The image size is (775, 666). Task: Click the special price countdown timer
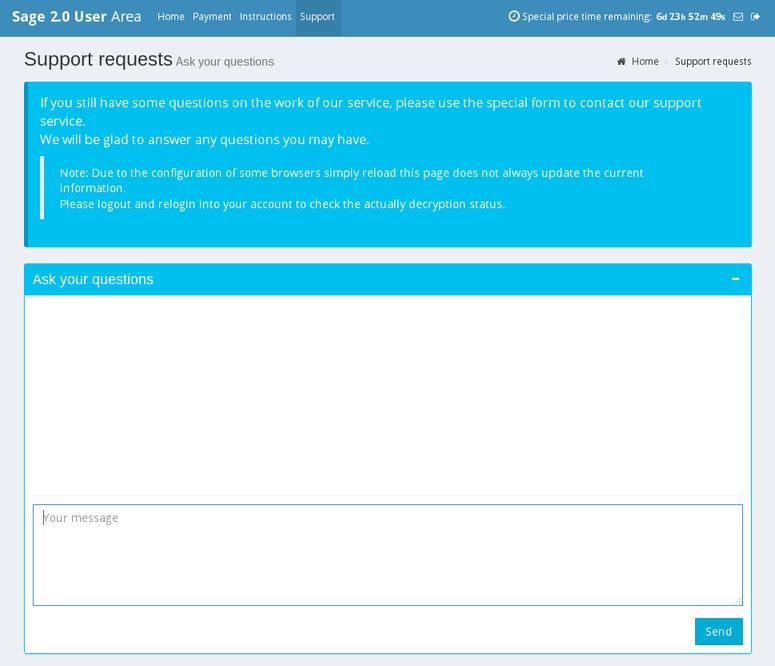[690, 17]
